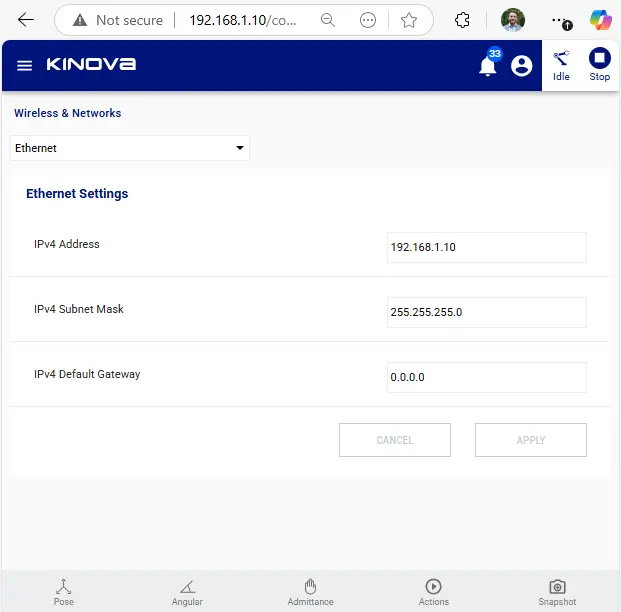Click the Ethernet Settings title
This screenshot has width=621, height=612.
(77, 193)
